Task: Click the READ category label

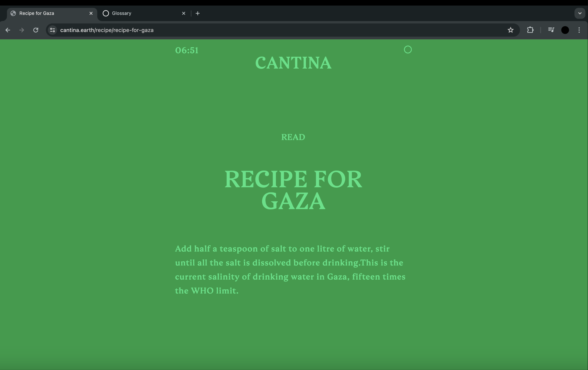Action: pos(293,137)
